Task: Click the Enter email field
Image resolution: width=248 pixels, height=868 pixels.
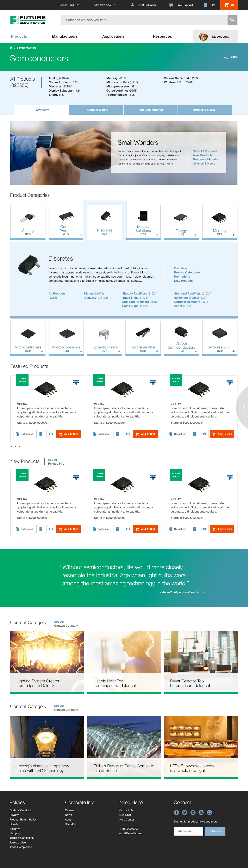Action: pos(189,831)
